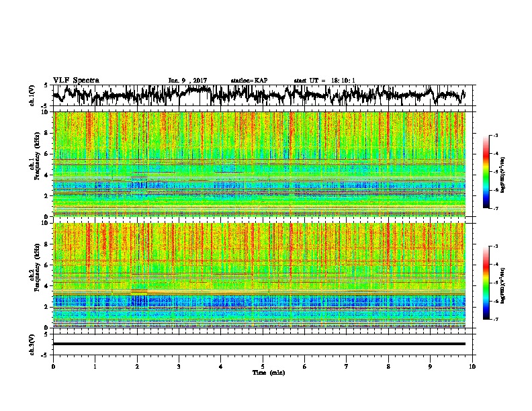The height and width of the screenshot is (411, 532).
Task: Click the "Time (min)" x-axis label
Action: pos(269,373)
